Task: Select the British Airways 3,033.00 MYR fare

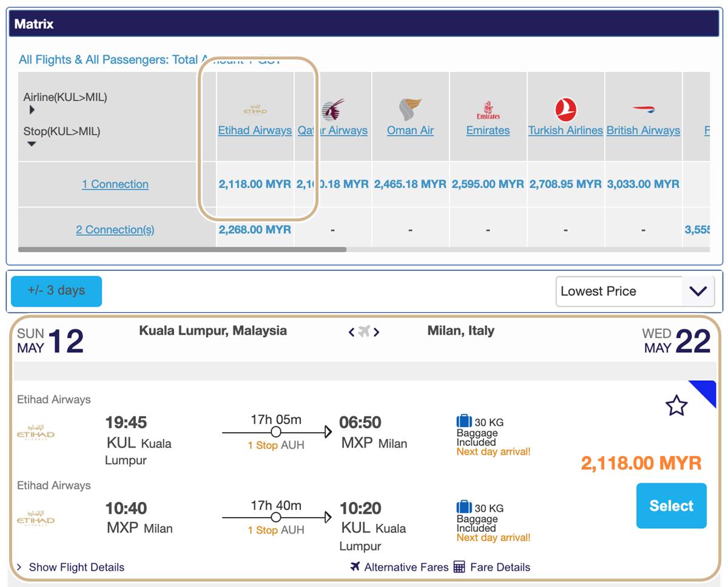Action: click(x=643, y=184)
